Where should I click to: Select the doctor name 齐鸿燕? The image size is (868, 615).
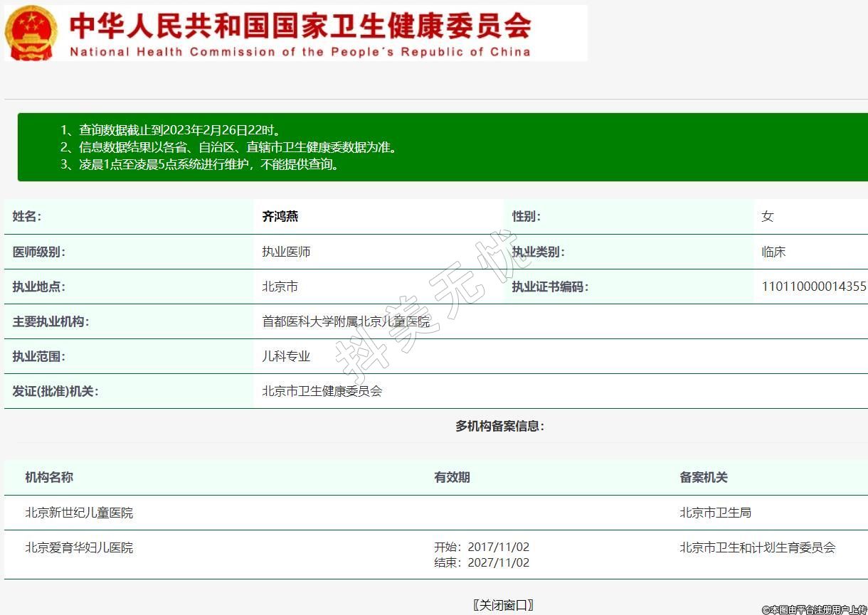pyautogui.click(x=280, y=217)
